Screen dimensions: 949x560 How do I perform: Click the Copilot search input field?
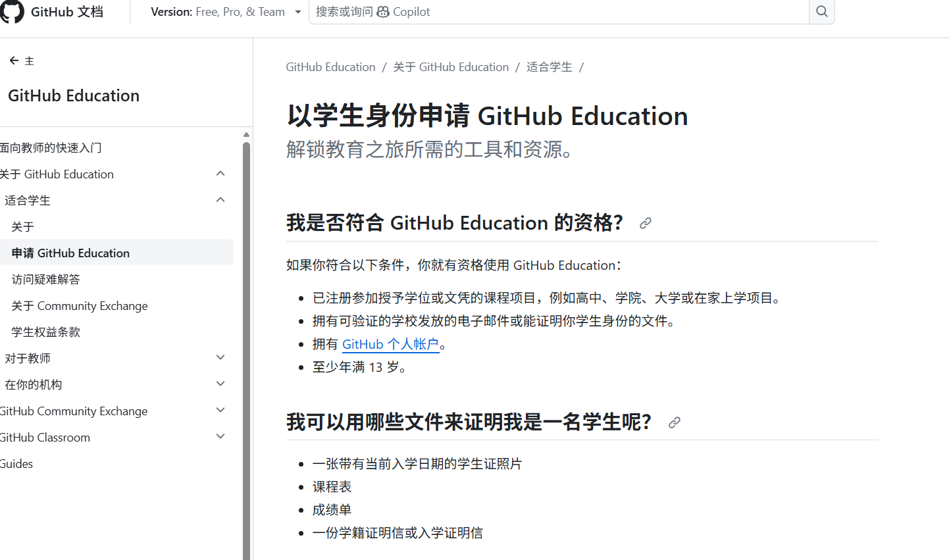coord(559,12)
